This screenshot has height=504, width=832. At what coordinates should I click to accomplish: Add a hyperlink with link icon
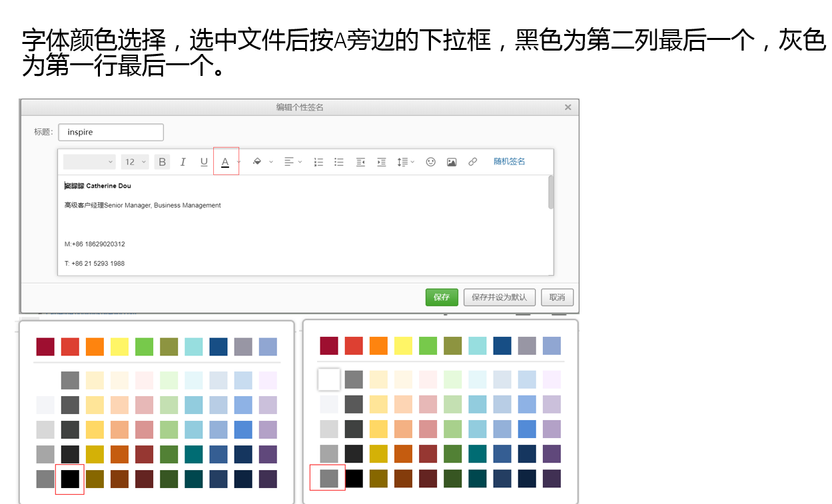click(x=472, y=162)
